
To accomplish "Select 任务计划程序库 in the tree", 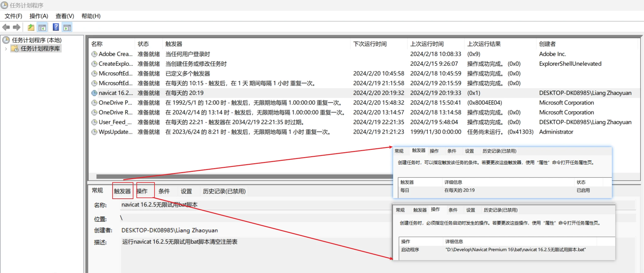I will click(40, 49).
